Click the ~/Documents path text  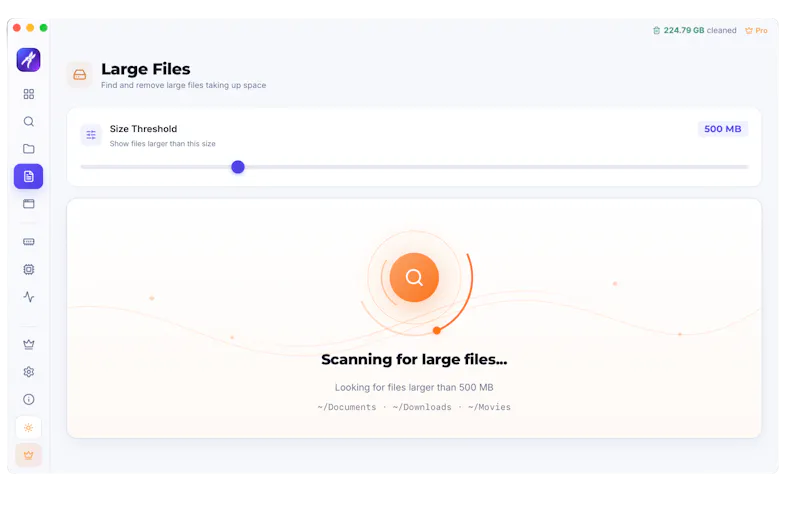coord(347,407)
